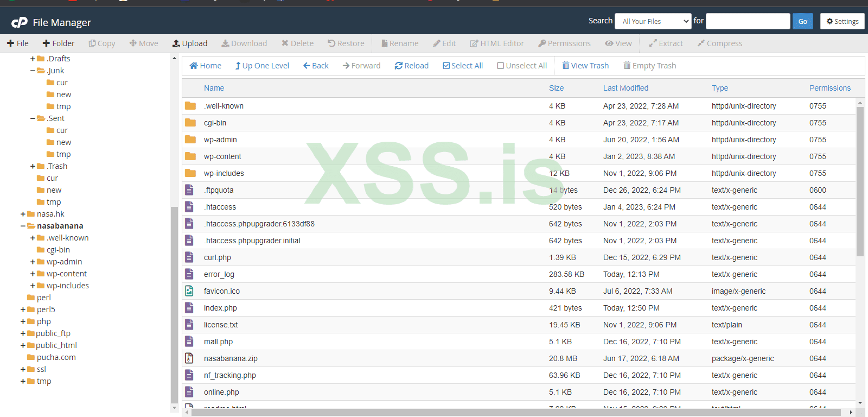The width and height of the screenshot is (868, 417).
Task: Click the Permissions key button
Action: click(x=564, y=43)
